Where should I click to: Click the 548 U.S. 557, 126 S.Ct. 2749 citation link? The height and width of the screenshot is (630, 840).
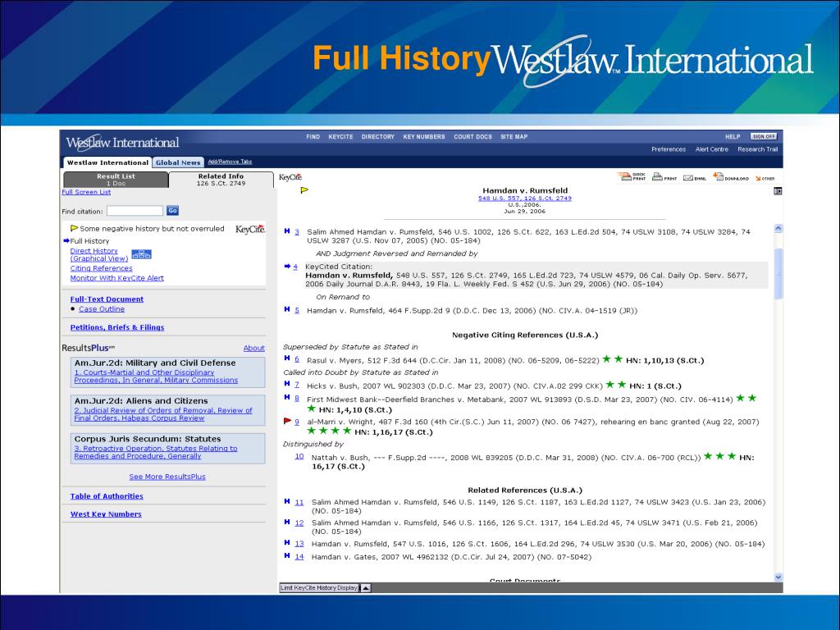tap(524, 199)
